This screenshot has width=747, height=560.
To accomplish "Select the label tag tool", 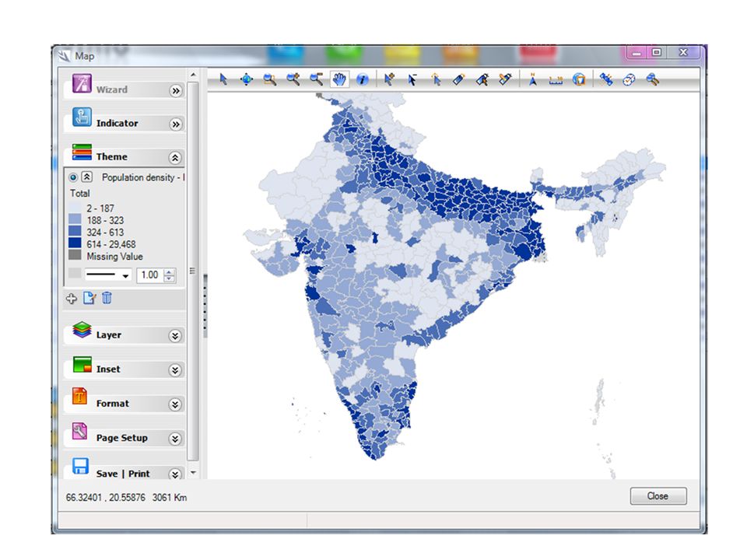I will pos(459,79).
